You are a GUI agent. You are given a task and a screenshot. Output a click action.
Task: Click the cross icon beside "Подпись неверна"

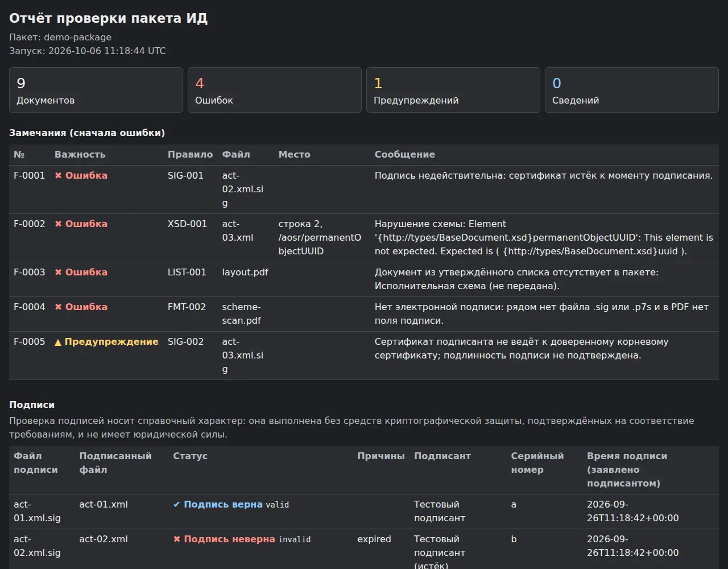177,539
